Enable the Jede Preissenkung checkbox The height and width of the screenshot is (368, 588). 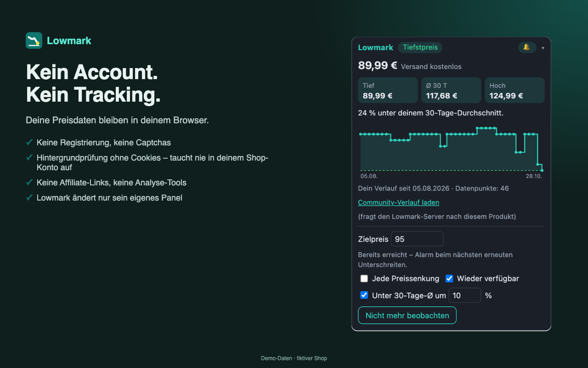[364, 278]
